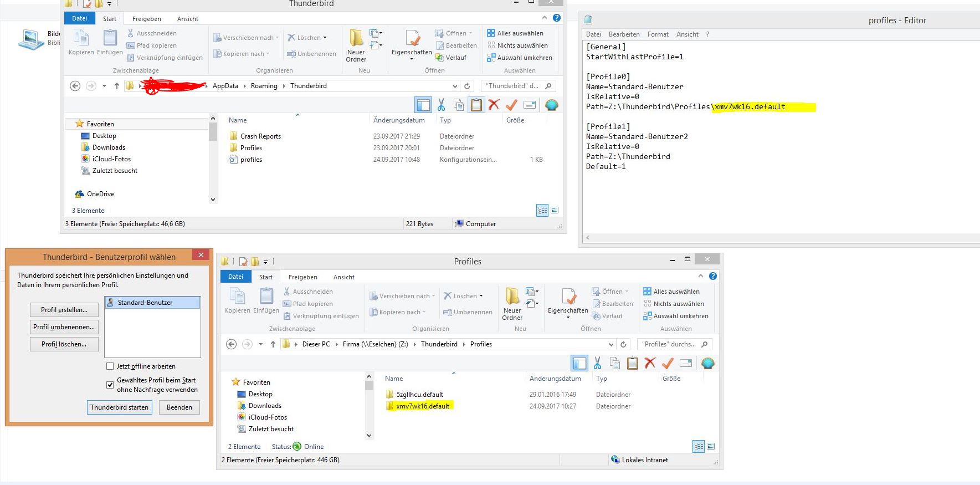Select Standard-Benutzer in the profile list
Viewport: 980px width, 485px height.
pyautogui.click(x=152, y=303)
